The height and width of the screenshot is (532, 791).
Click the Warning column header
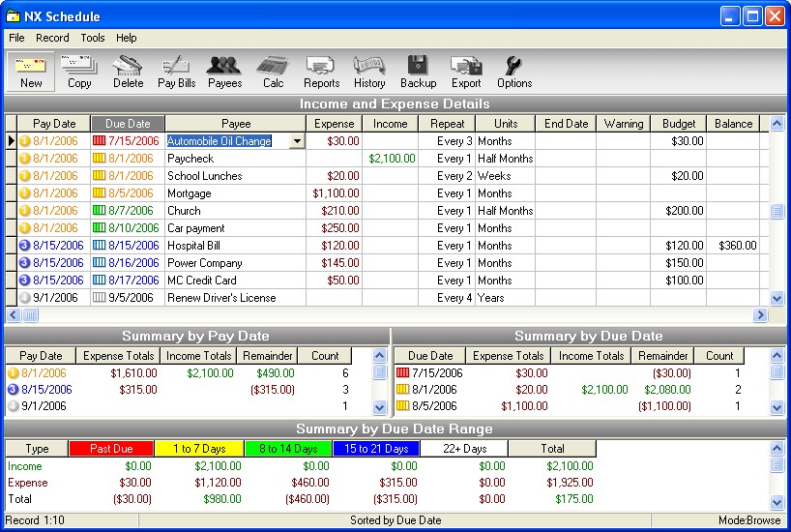click(x=624, y=124)
